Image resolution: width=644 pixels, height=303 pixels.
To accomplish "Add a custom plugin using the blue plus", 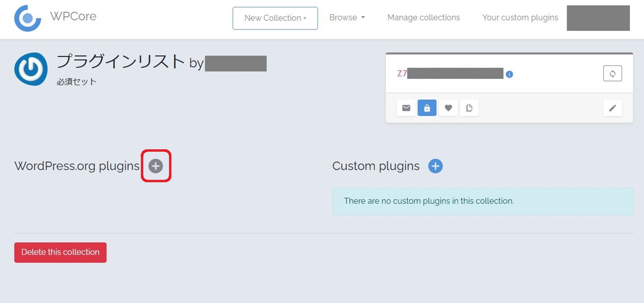I will tap(435, 166).
